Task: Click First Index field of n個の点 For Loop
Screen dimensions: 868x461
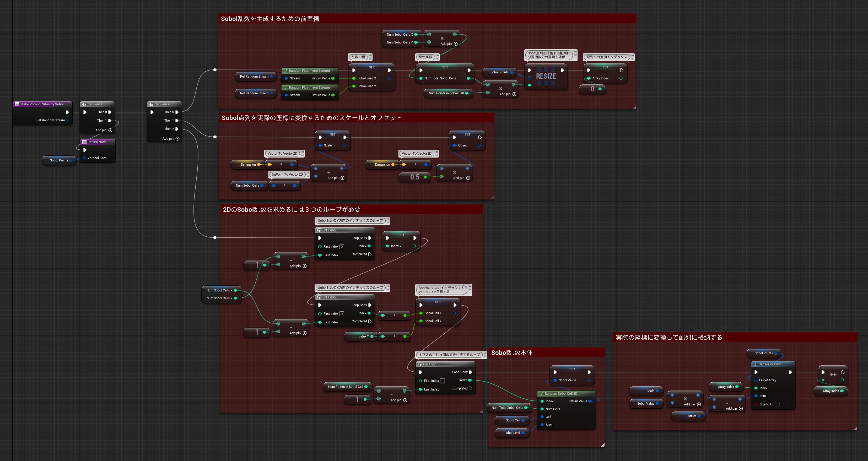Action: pos(443,381)
